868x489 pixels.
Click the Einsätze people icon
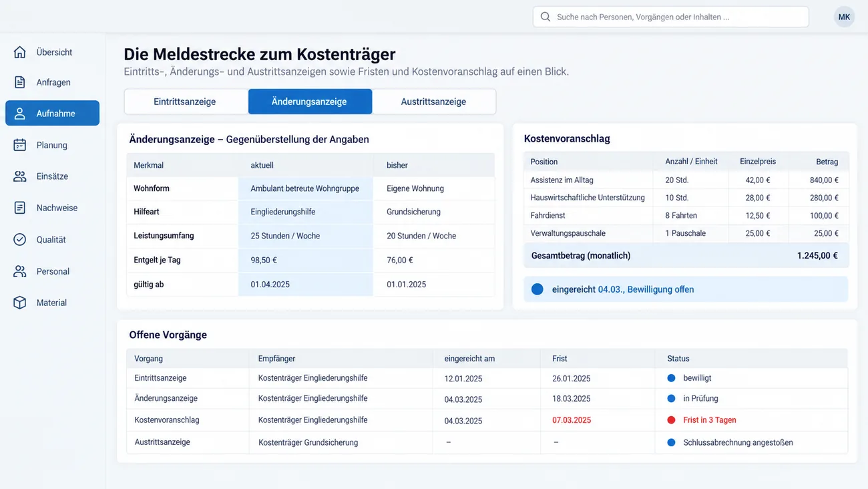tap(20, 176)
